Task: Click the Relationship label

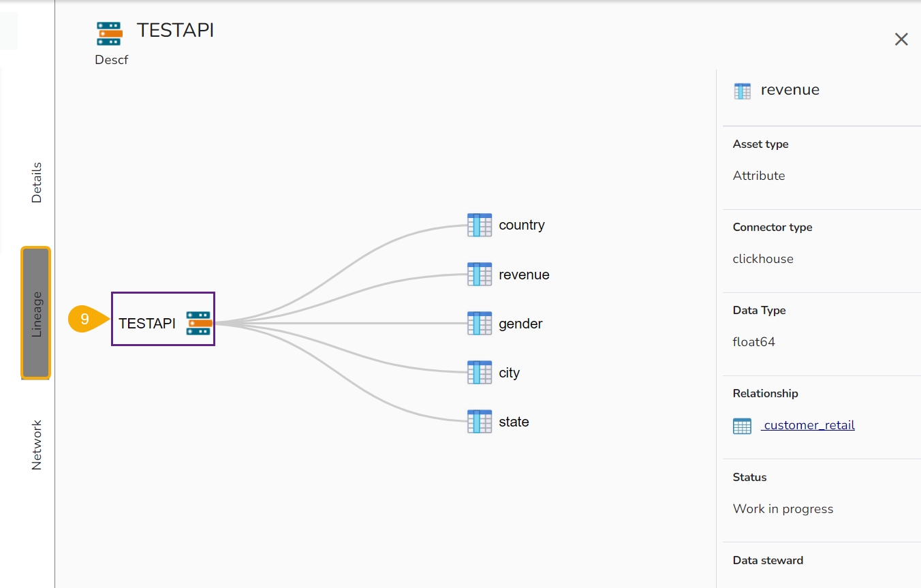Action: point(766,394)
